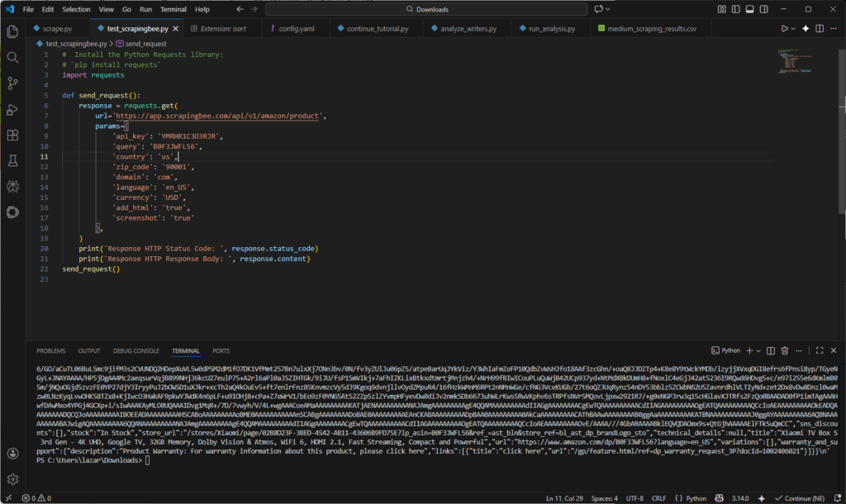Kill the terminal with the trash icon

click(x=785, y=350)
